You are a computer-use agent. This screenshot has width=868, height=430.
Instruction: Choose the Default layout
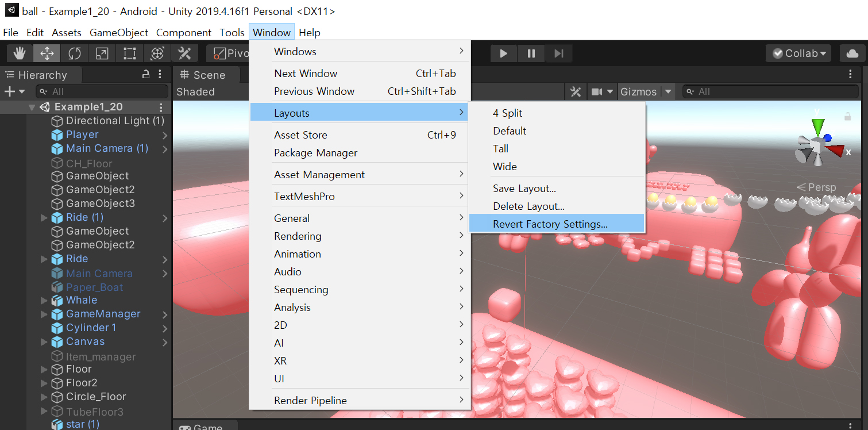[x=557, y=131]
